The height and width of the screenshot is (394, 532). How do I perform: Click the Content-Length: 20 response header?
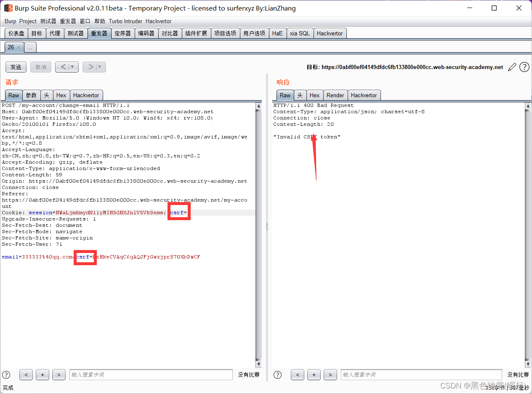tap(303, 124)
